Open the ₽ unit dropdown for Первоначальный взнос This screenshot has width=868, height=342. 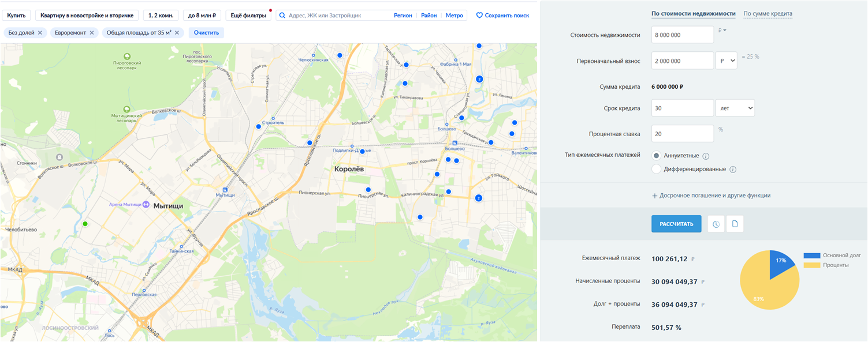[726, 61]
